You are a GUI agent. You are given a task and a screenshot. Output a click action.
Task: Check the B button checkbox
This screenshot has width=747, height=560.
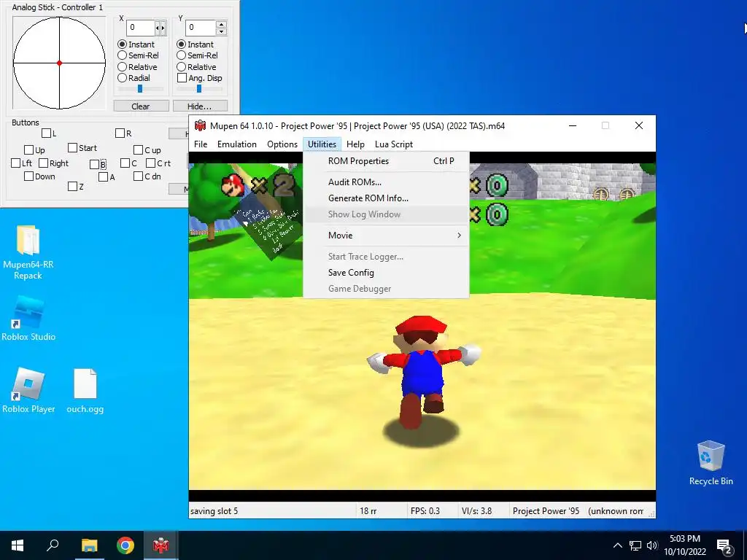(94, 165)
